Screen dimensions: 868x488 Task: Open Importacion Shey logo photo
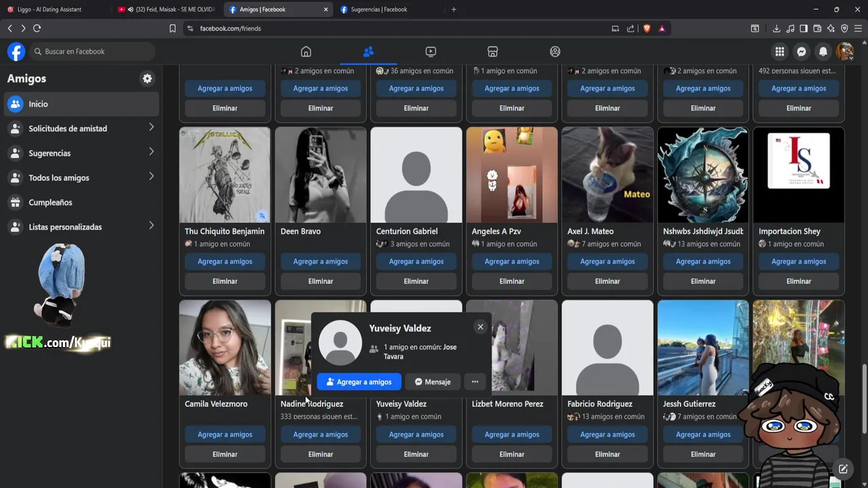point(798,175)
